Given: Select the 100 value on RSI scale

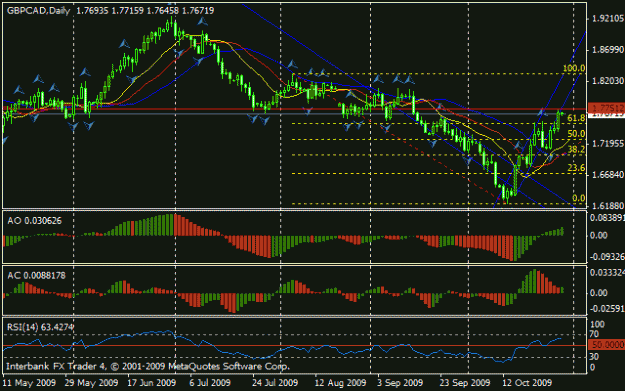Looking at the screenshot, I should point(597,324).
